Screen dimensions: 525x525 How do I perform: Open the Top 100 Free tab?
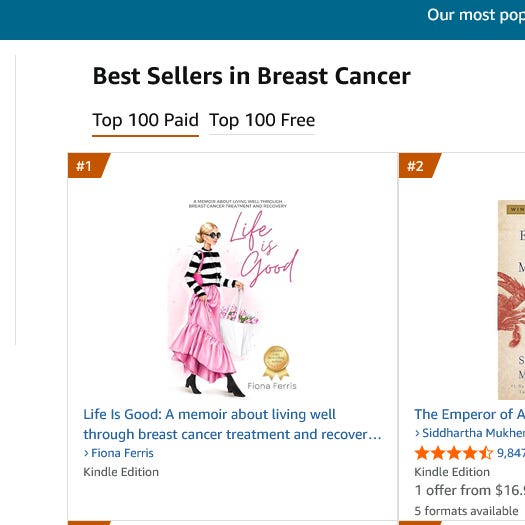point(262,120)
